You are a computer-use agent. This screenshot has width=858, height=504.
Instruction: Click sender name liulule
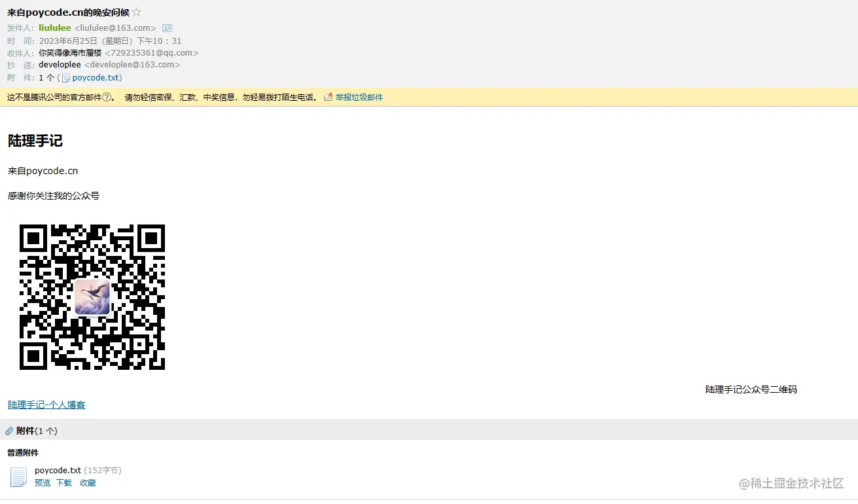pos(55,27)
